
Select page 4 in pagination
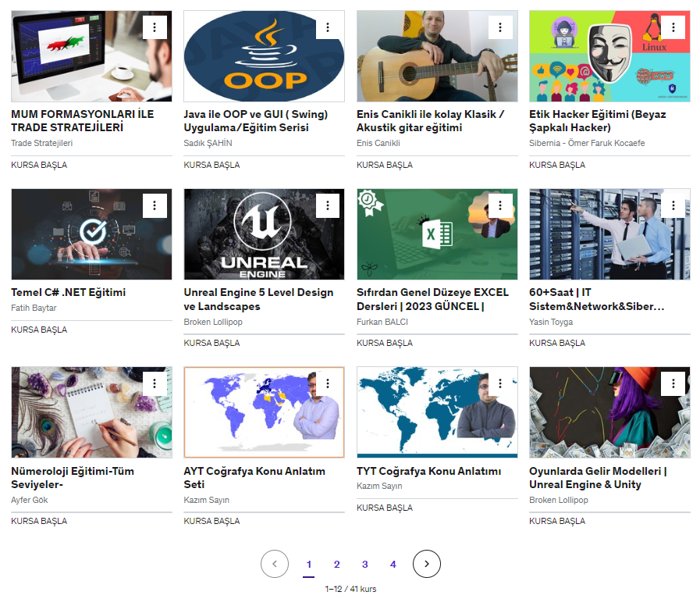tap(393, 564)
